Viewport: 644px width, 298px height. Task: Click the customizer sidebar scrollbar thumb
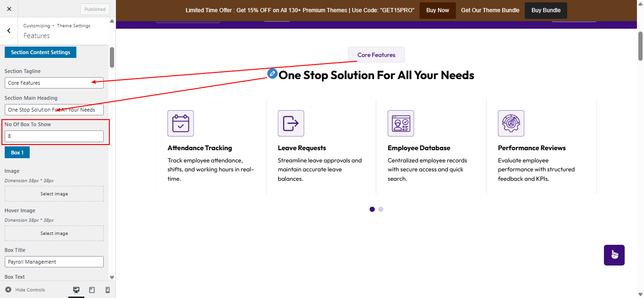(x=112, y=57)
